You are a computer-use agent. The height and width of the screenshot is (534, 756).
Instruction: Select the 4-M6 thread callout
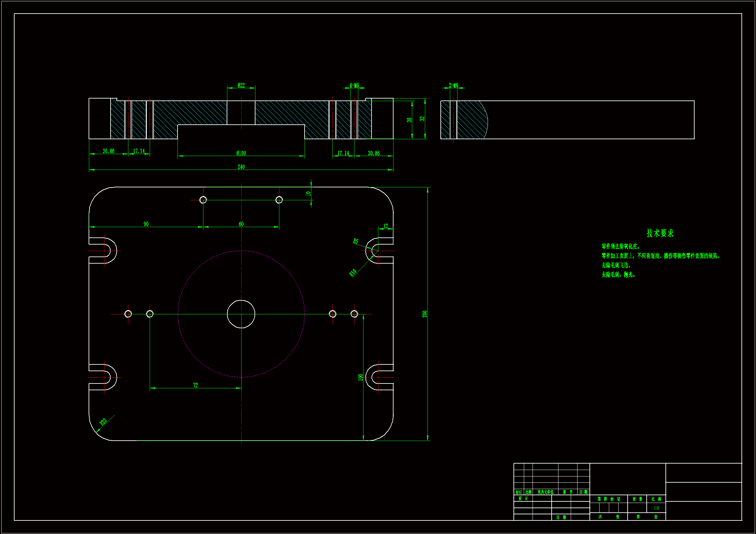pos(354,86)
